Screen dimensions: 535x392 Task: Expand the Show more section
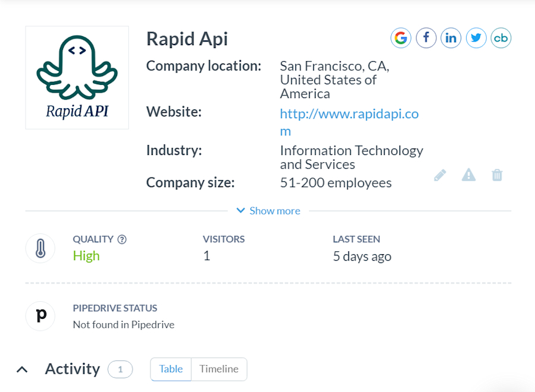point(275,211)
